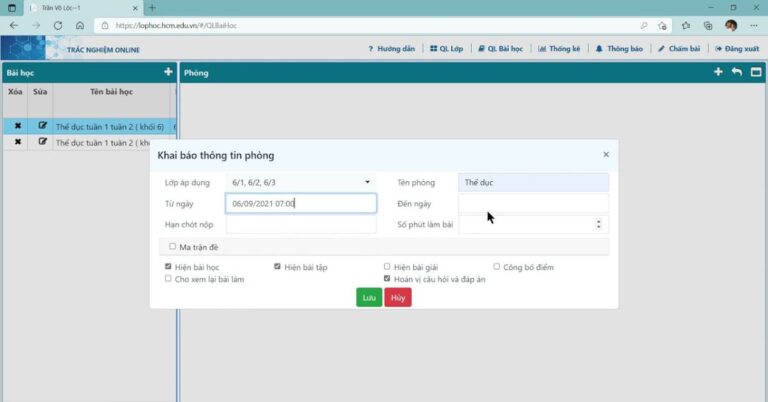Open Thống kê menu
The height and width of the screenshot is (402, 768).
click(559, 48)
